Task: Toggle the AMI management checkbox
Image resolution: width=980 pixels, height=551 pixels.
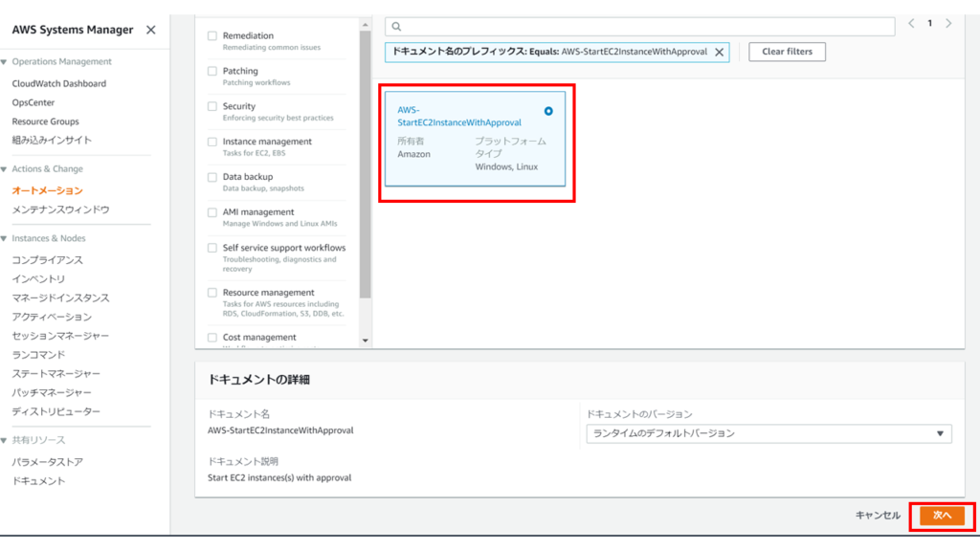Action: [x=212, y=212]
